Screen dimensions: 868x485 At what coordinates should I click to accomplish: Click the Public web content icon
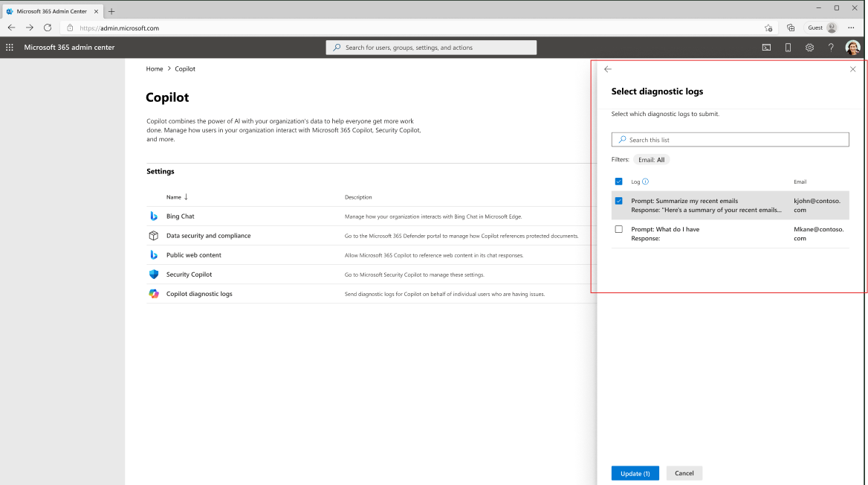pos(154,255)
